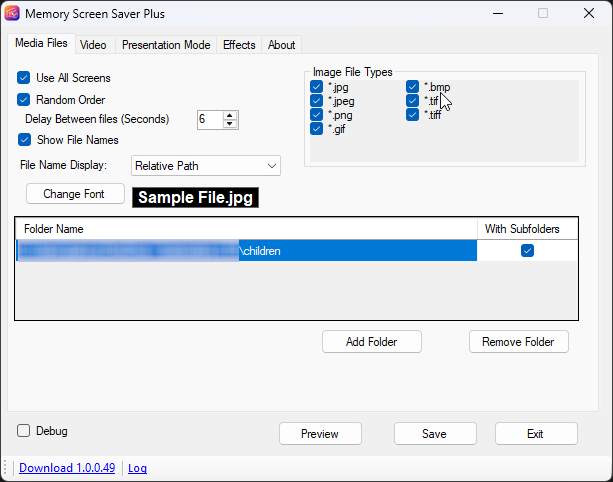The image size is (613, 482).
Task: Click the Preview button
Action: (320, 434)
